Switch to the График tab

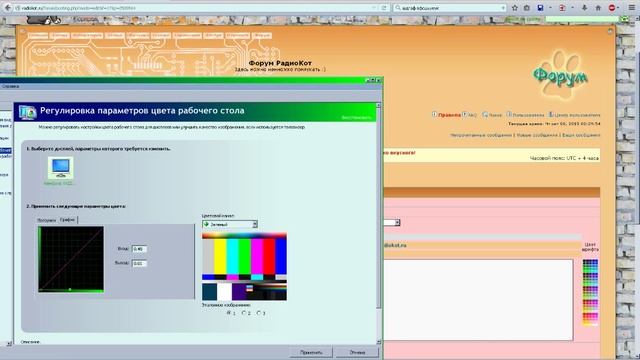tap(67, 220)
